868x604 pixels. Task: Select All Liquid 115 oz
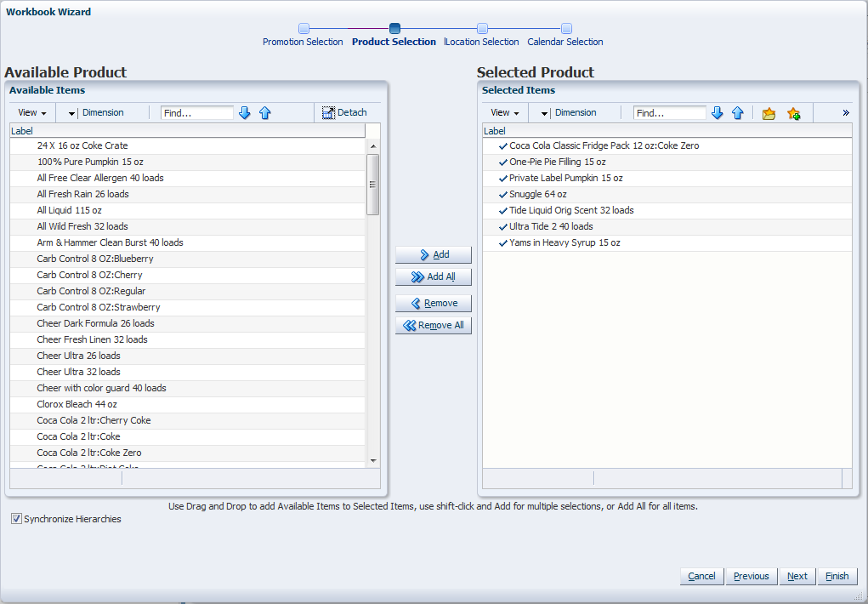click(x=187, y=210)
